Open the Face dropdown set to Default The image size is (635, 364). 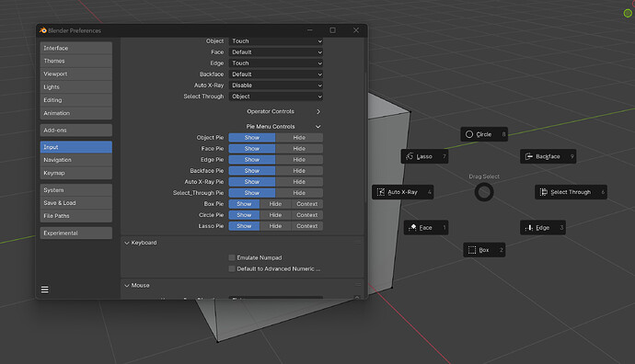coord(276,52)
